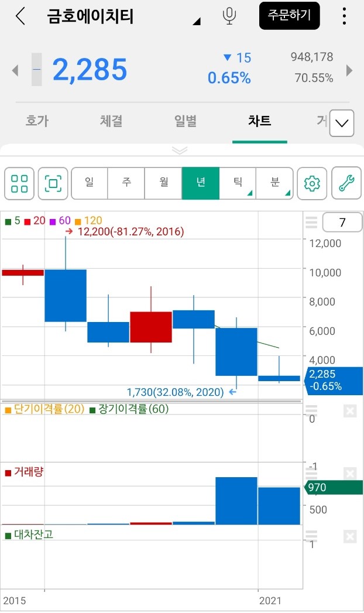Tap the low label 1,730(32.08%, 2020)

coord(176,392)
